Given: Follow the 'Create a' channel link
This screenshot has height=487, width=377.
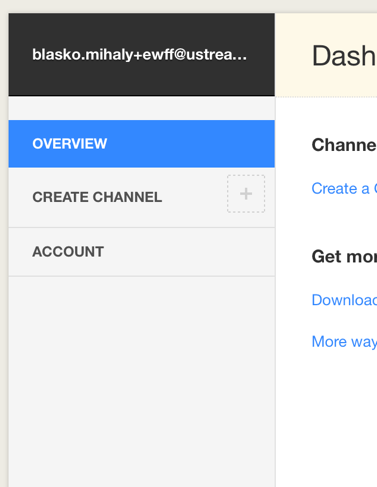Looking at the screenshot, I should pyautogui.click(x=344, y=189).
